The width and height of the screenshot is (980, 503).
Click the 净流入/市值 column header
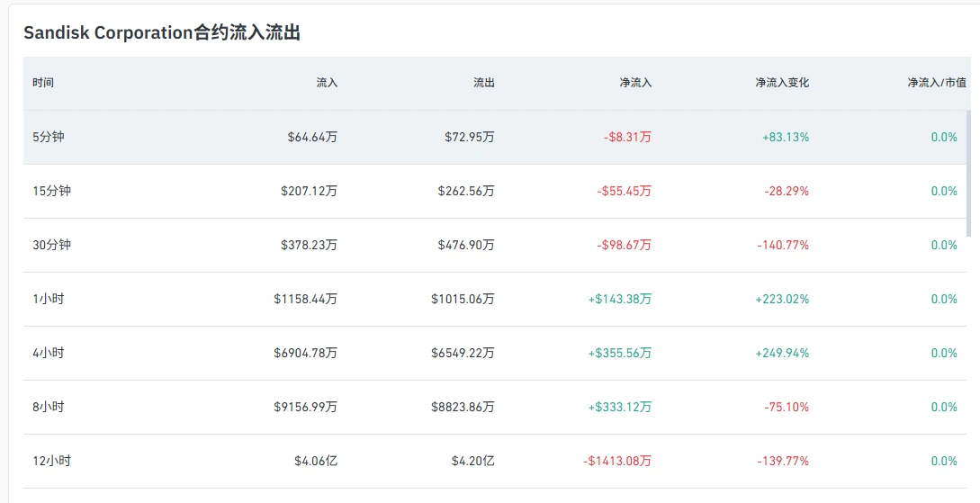pos(937,83)
